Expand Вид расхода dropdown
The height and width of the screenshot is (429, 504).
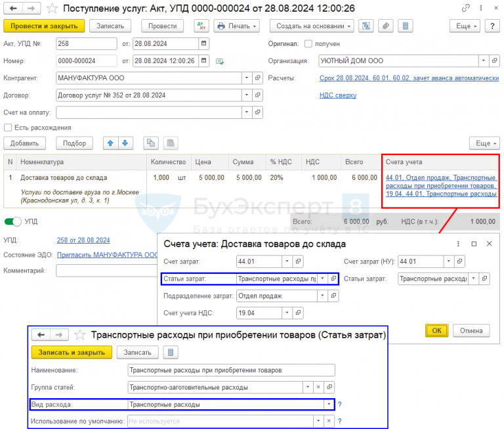click(329, 405)
